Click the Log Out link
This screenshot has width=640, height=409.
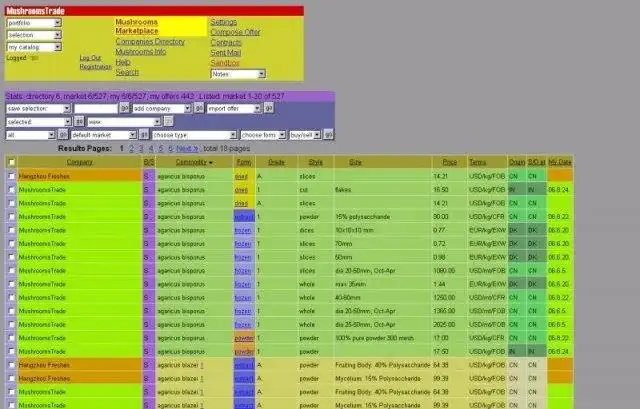tap(90, 58)
